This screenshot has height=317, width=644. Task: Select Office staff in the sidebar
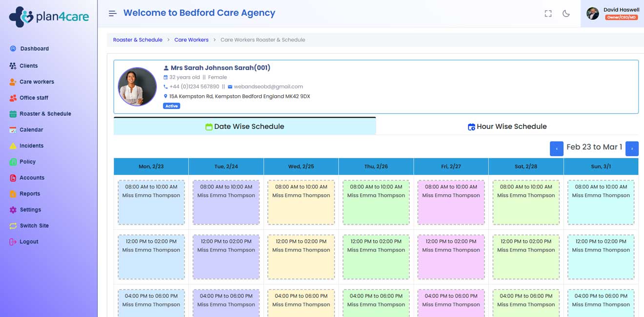click(x=34, y=98)
